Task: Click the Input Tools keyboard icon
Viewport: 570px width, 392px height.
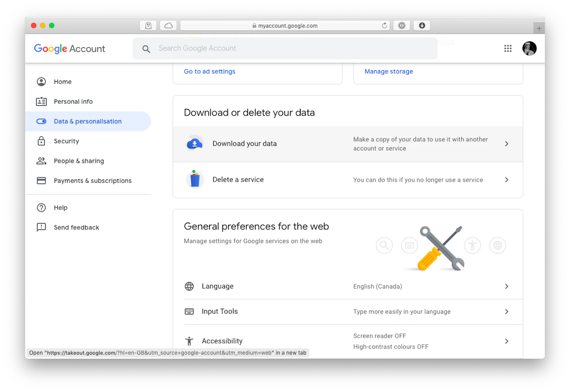Action: (189, 311)
